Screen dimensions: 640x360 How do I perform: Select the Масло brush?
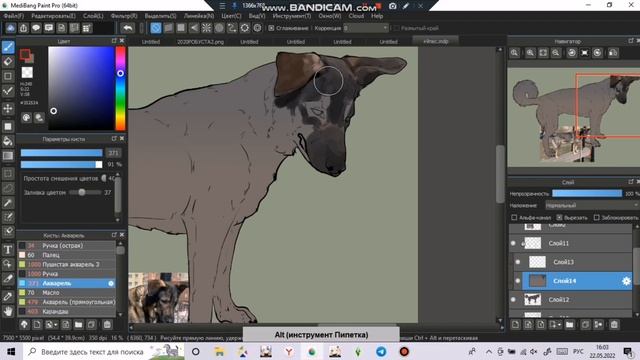click(67, 293)
